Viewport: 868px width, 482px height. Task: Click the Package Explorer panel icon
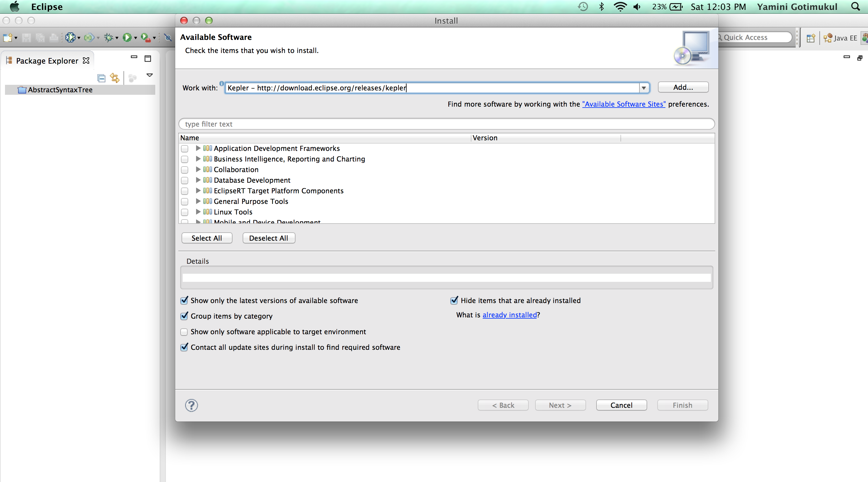click(11, 60)
